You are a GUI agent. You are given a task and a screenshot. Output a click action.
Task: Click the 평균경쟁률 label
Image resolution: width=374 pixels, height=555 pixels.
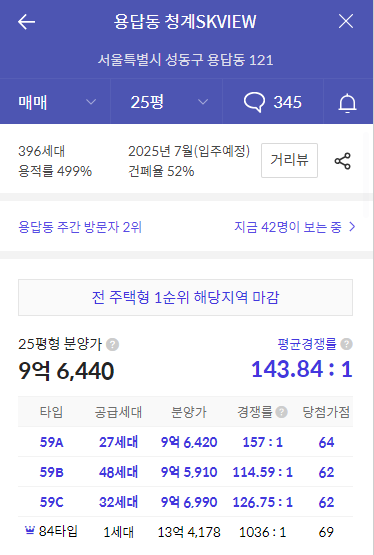pyautogui.click(x=307, y=344)
